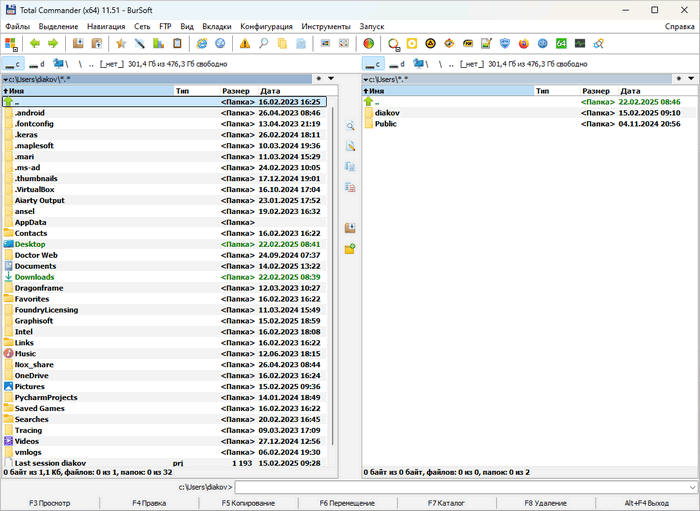Go to parent folder in right panel

pyautogui.click(x=529, y=102)
